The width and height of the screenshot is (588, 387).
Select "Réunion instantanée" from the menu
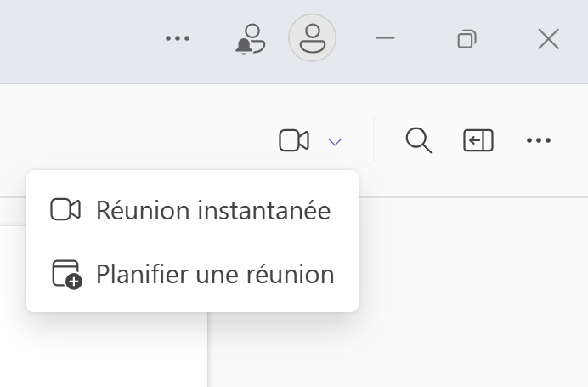[x=212, y=210]
